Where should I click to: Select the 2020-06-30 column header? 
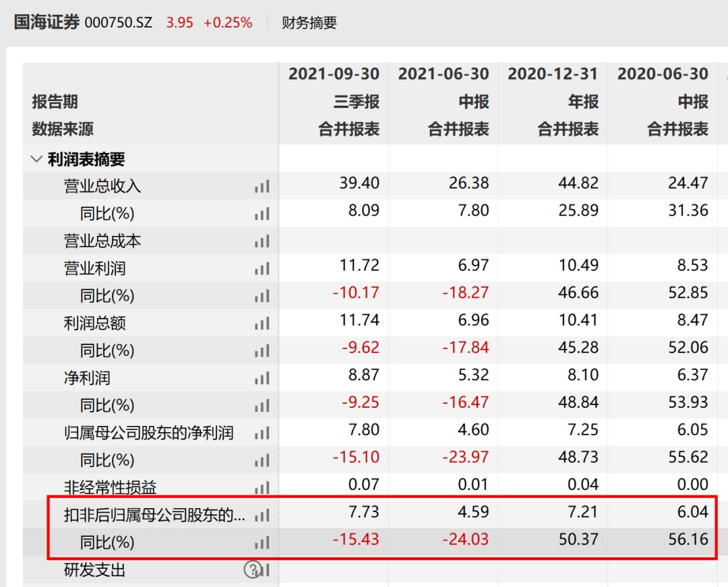point(663,73)
